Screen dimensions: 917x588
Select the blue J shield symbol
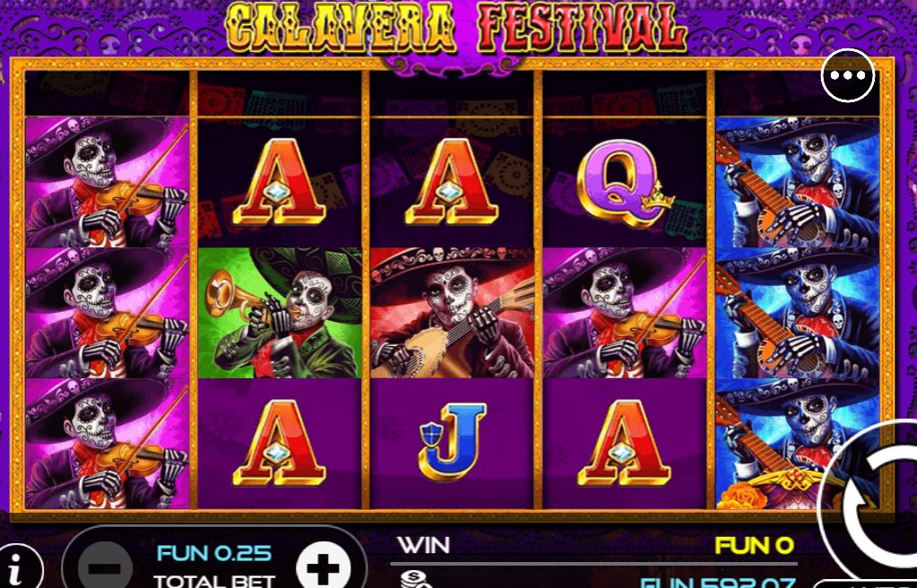(x=452, y=442)
